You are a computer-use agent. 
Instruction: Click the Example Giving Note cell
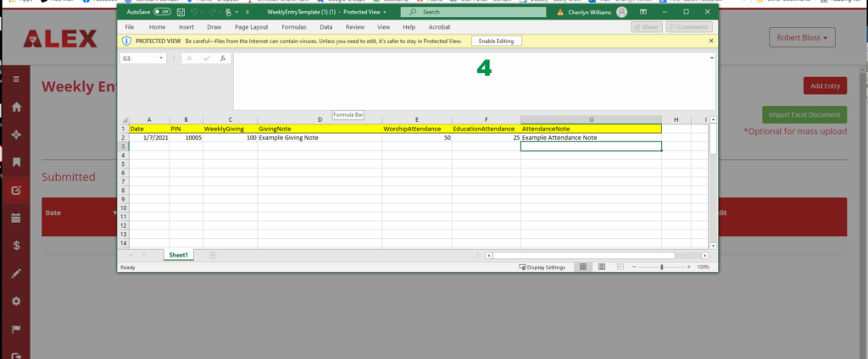(320, 138)
